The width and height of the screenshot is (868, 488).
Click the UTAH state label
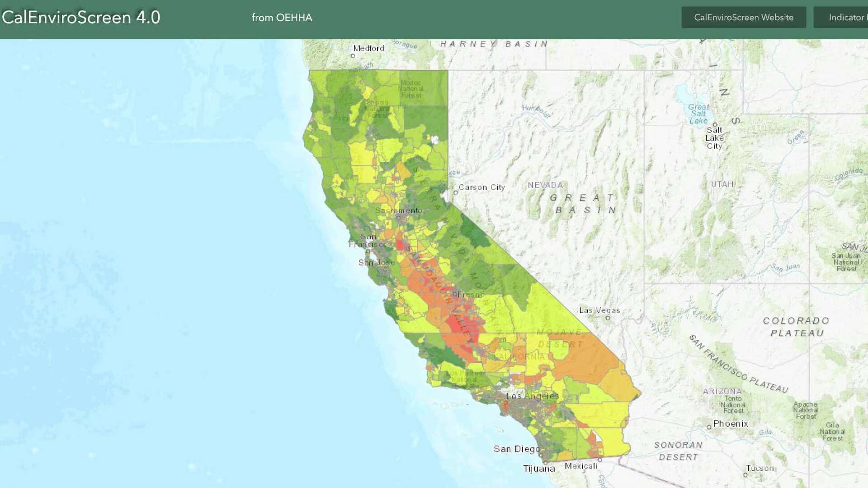click(x=722, y=184)
